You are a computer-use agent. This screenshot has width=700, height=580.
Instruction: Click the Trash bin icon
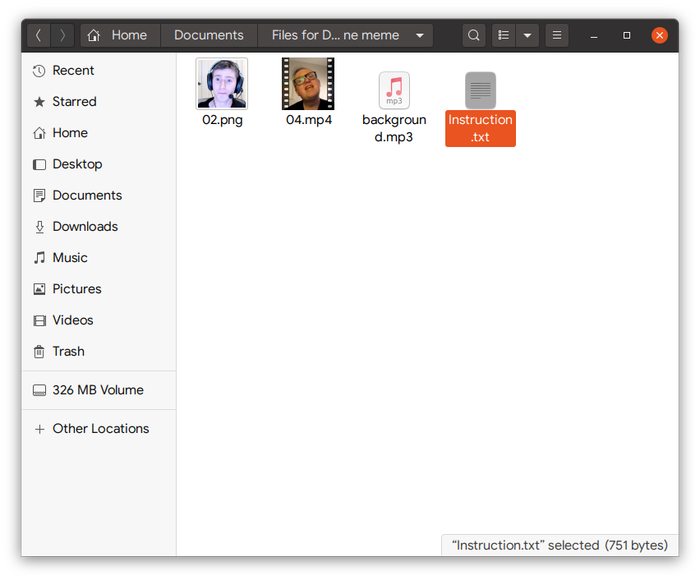click(x=39, y=352)
